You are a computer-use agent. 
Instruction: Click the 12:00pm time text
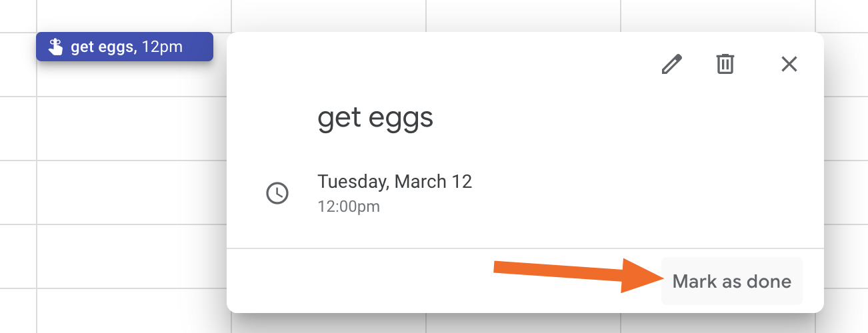tap(349, 206)
